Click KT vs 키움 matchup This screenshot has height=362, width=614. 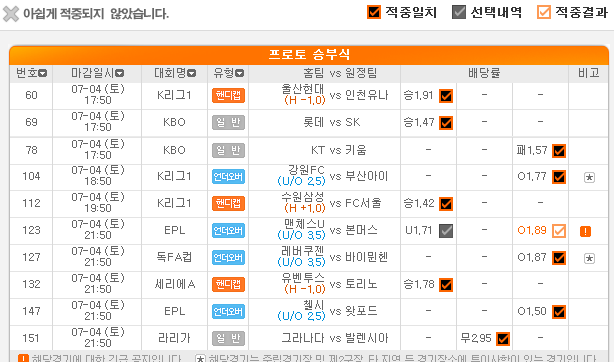[x=338, y=150]
